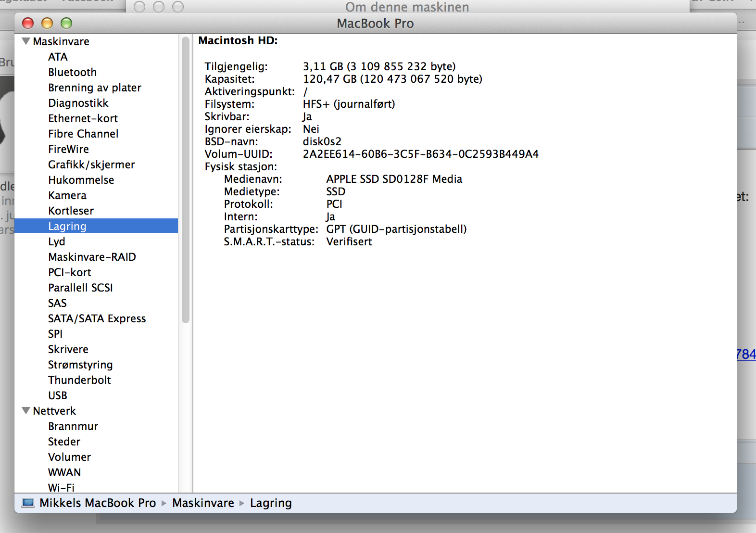This screenshot has width=756, height=533.
Task: Select Volumer under Nettverk
Action: [69, 457]
